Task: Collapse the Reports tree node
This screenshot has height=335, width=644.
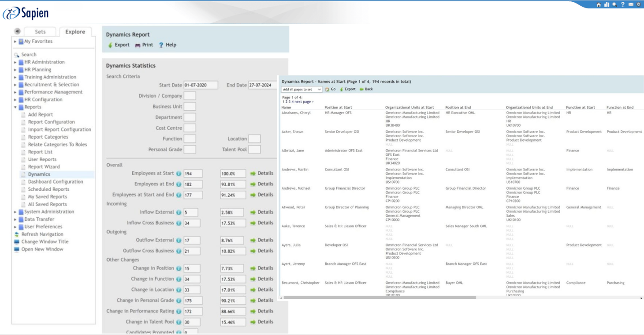Action: [x=15, y=107]
